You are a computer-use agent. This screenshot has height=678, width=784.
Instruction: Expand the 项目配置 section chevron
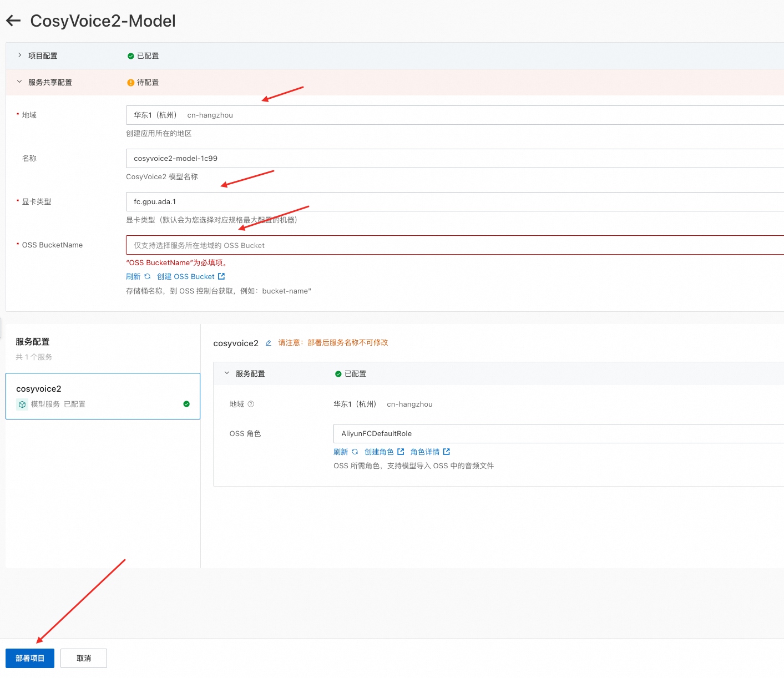(19, 55)
